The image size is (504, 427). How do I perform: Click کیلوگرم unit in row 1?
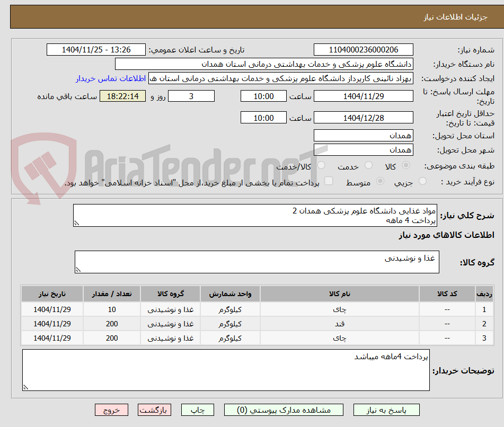coord(230,309)
